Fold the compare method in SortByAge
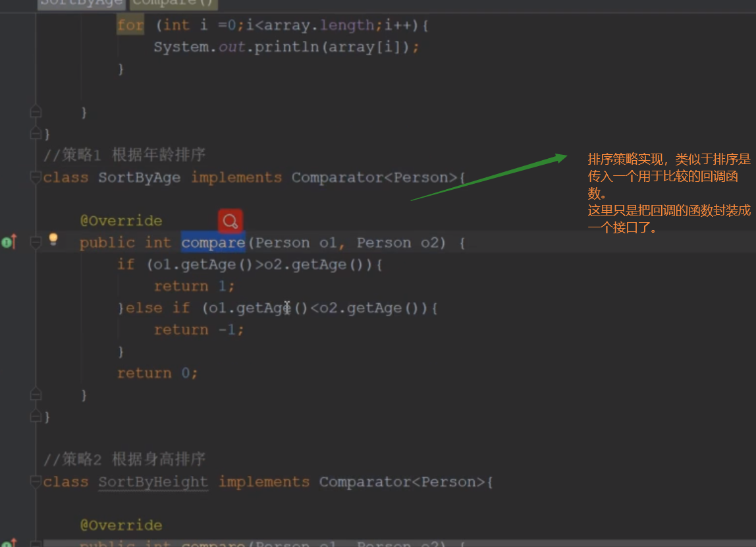This screenshot has width=756, height=547. [x=36, y=243]
